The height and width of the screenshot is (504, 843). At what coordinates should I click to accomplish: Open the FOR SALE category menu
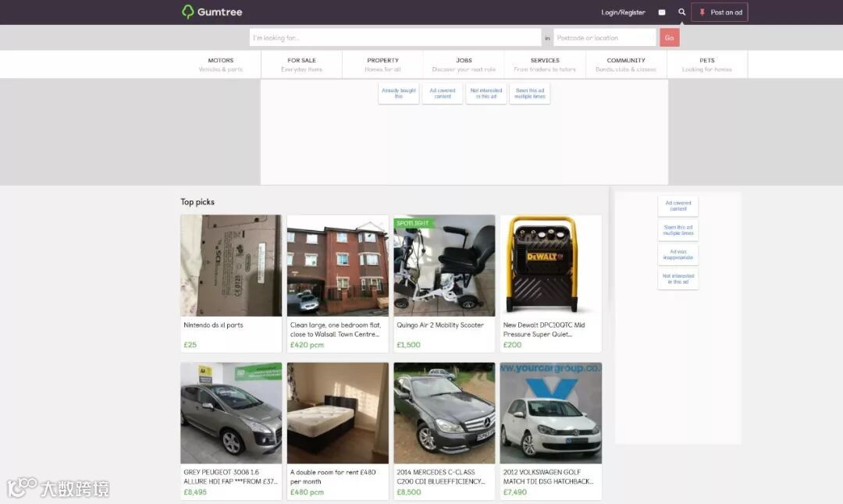pos(301,65)
